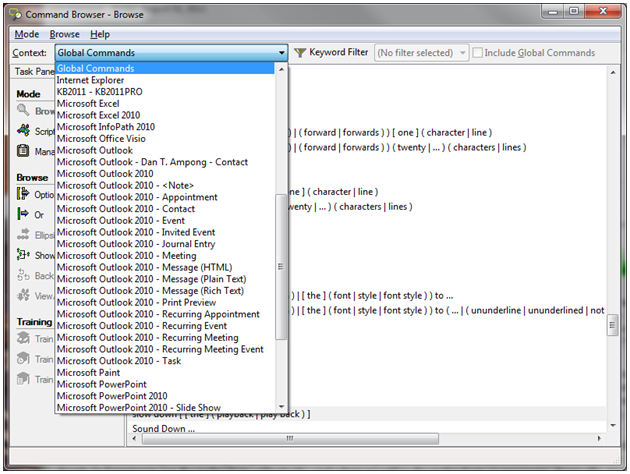This screenshot has height=474, width=630.
Task: Toggle Include Global Commands checkbox
Action: coord(477,53)
